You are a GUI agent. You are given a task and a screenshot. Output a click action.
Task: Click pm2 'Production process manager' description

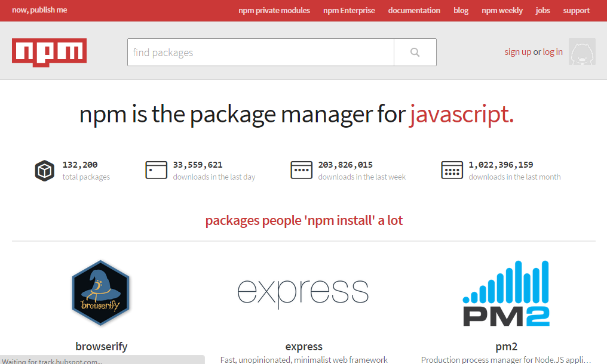(506, 360)
